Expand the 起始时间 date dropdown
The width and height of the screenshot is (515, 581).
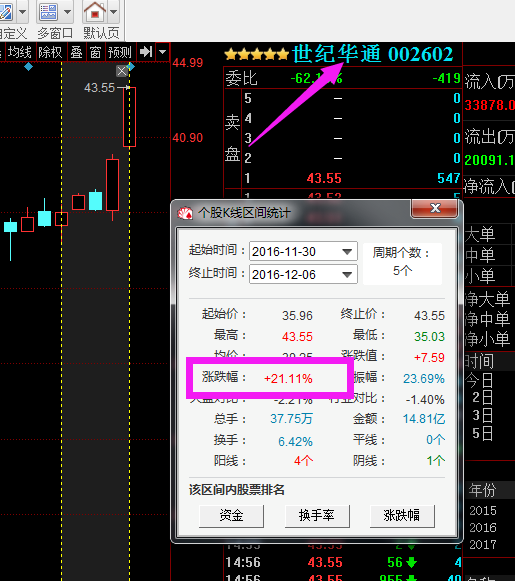347,252
